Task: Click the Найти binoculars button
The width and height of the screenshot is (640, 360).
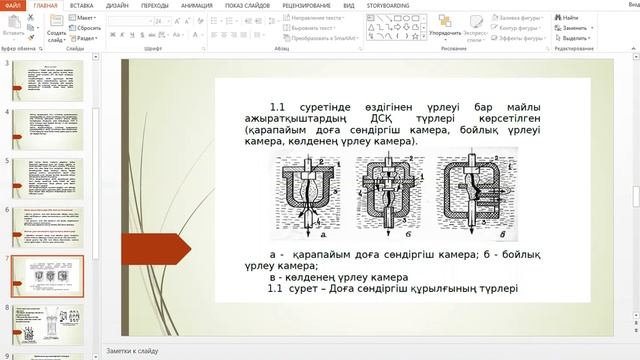Action: pos(567,18)
